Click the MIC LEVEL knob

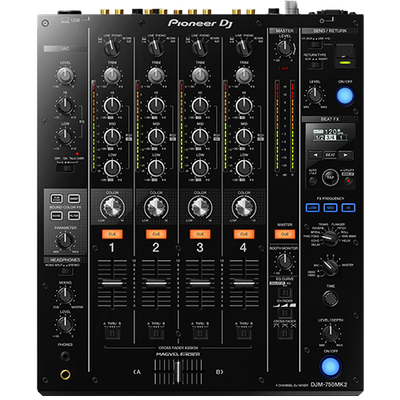(x=65, y=75)
